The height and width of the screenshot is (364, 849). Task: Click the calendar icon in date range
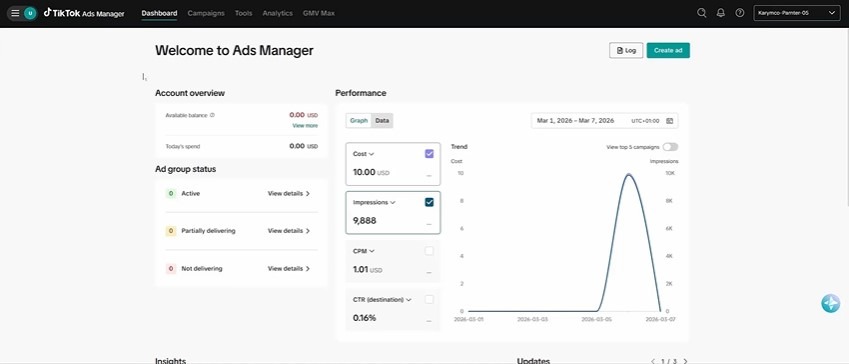click(669, 121)
